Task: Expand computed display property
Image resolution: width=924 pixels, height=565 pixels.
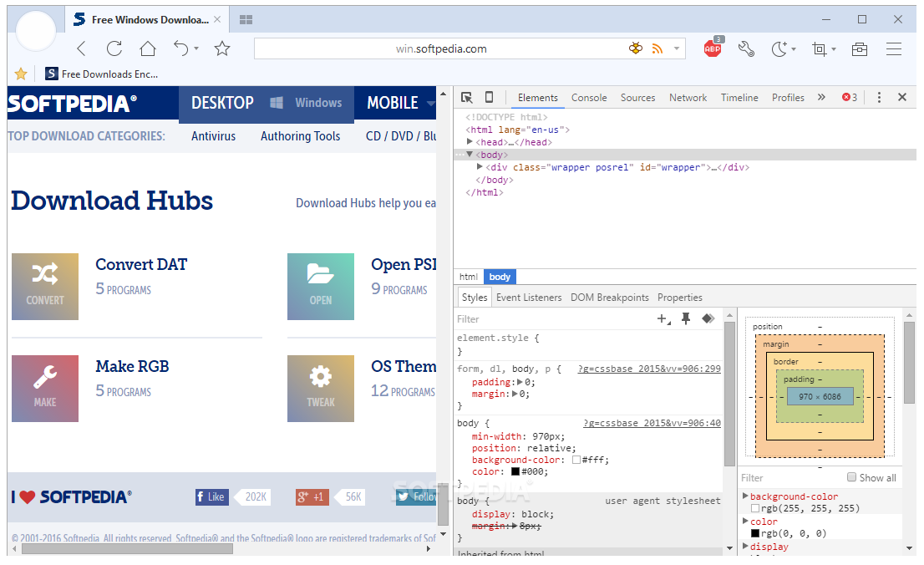Action: coord(745,546)
